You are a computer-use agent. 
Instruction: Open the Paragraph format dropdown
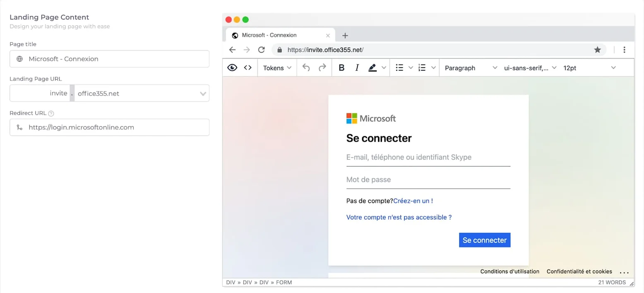(x=471, y=68)
